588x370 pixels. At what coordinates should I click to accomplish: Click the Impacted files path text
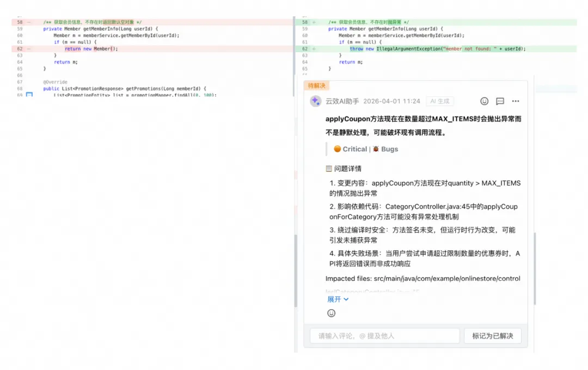tap(422, 279)
